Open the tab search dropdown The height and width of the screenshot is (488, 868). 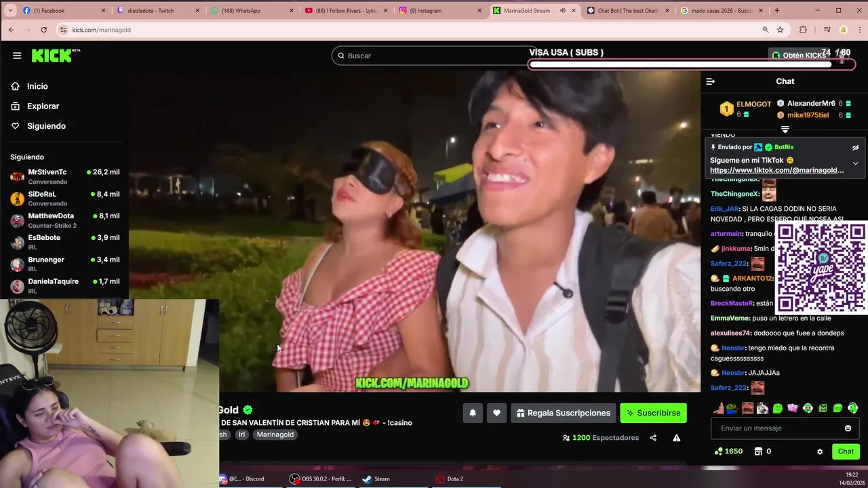tap(10, 11)
